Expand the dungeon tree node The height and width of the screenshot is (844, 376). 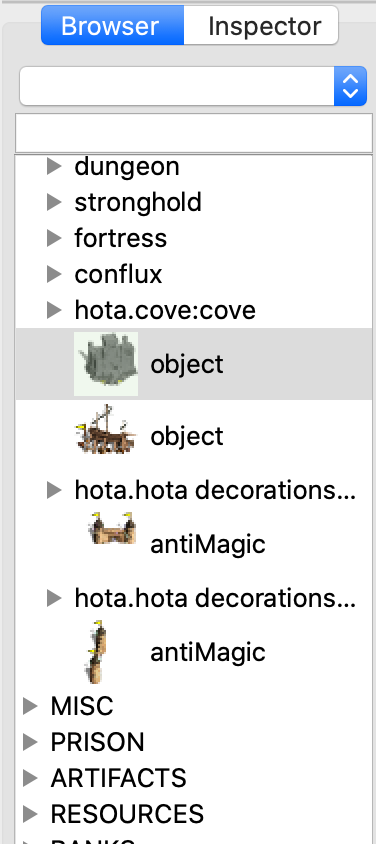click(x=54, y=166)
